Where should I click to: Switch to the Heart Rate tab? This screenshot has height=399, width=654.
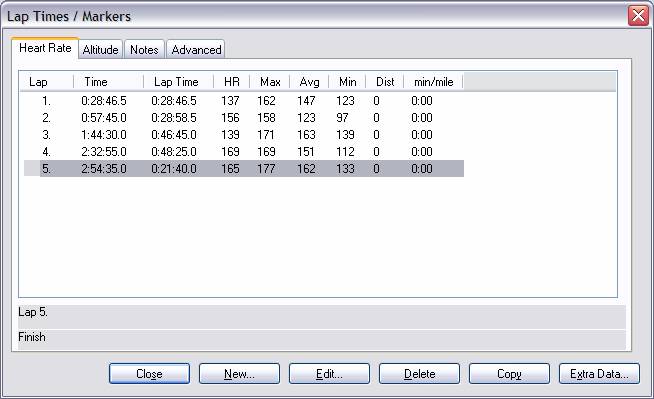click(45, 48)
